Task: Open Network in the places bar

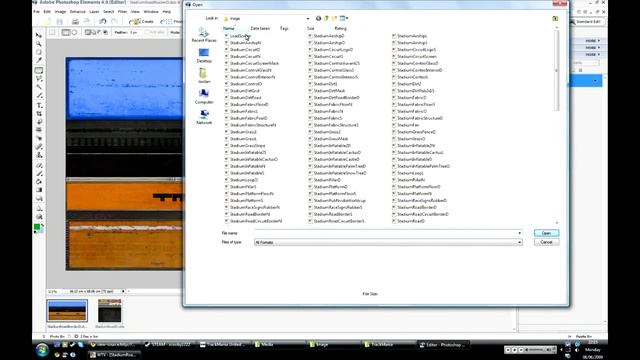Action: [204, 117]
